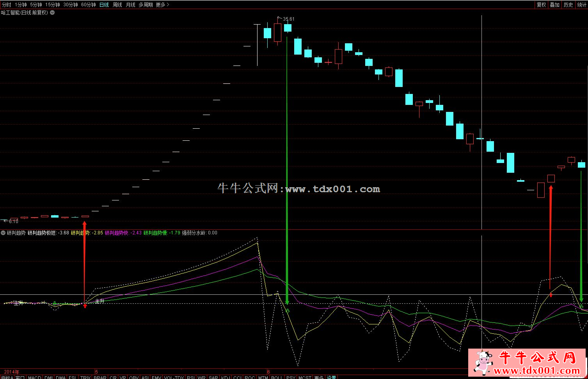Apply the CR indicator
This screenshot has width=588, height=379.
pyautogui.click(x=113, y=377)
